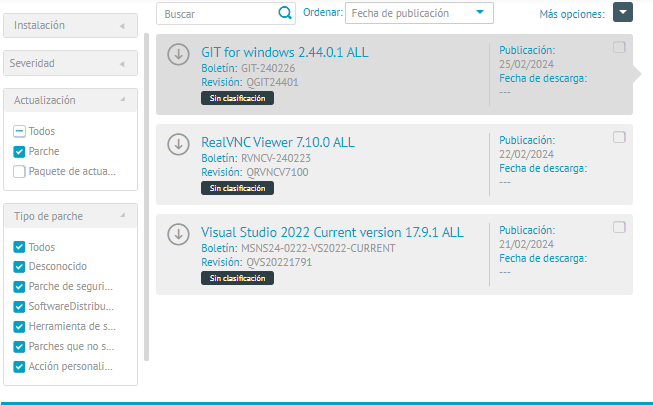Open RealVNC Viewer 7.10.0 ALL link
The image size is (653, 405).
[278, 142]
